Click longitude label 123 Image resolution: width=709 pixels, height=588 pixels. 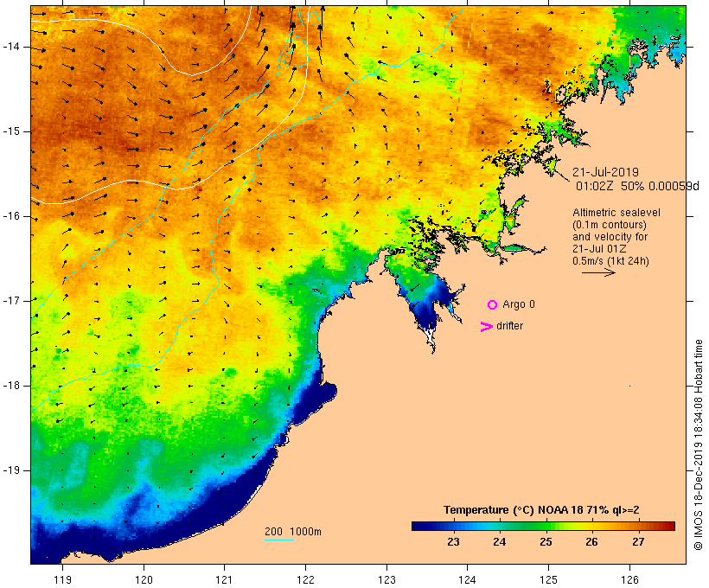[x=386, y=579]
